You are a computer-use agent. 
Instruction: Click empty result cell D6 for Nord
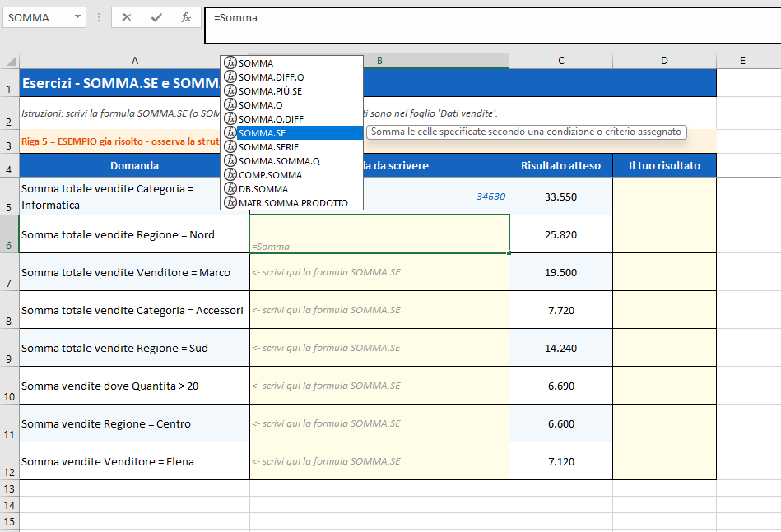pos(664,234)
